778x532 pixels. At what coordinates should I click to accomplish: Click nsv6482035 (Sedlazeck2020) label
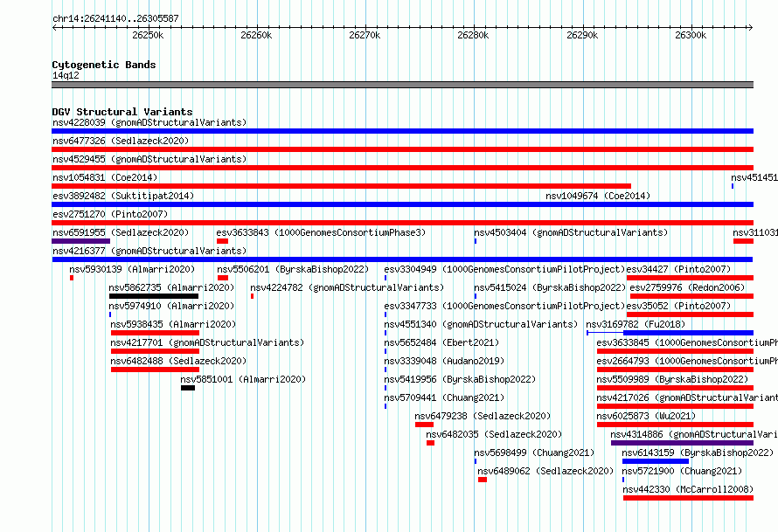(494, 434)
